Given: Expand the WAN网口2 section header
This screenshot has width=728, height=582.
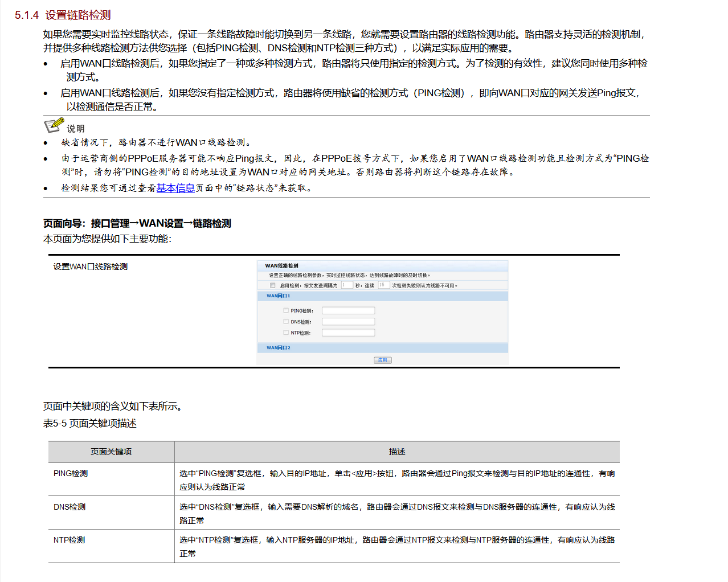Looking at the screenshot, I should click(383, 347).
